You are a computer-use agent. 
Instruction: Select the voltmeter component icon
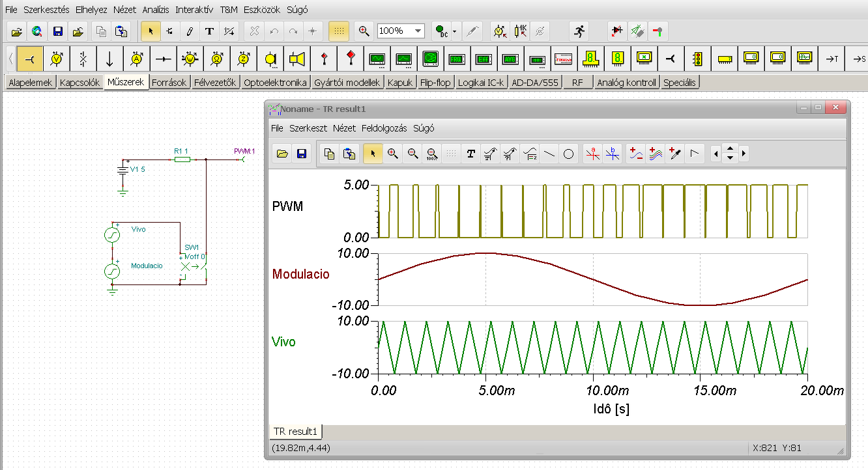[x=57, y=59]
